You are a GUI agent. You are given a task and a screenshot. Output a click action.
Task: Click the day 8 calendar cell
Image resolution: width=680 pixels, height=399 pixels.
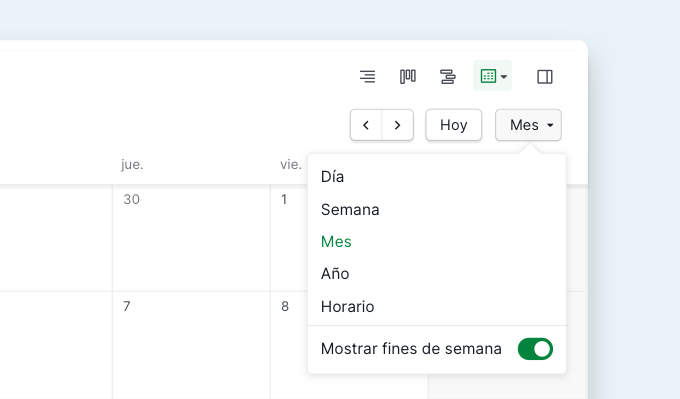coord(289,345)
